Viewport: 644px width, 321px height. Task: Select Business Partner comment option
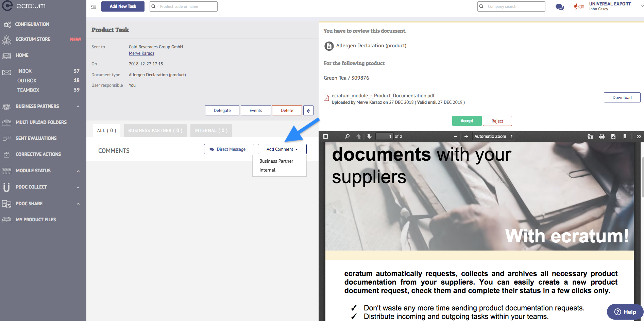pyautogui.click(x=276, y=161)
